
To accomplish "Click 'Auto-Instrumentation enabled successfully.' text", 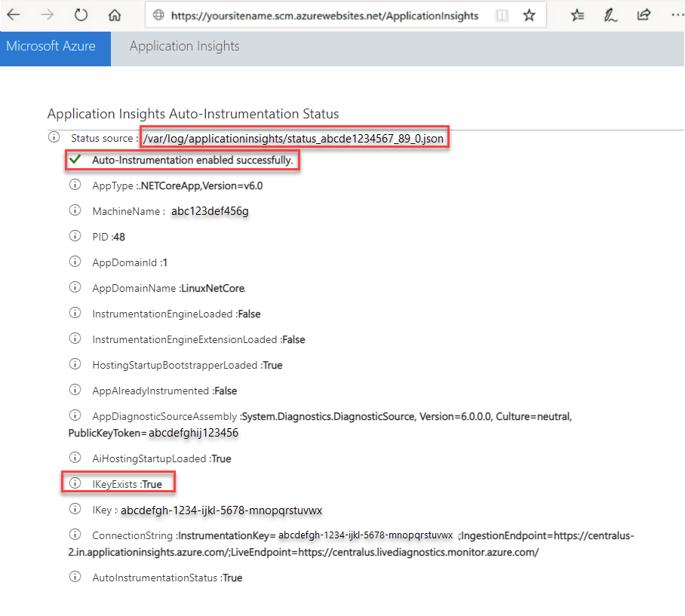I will pyautogui.click(x=192, y=161).
